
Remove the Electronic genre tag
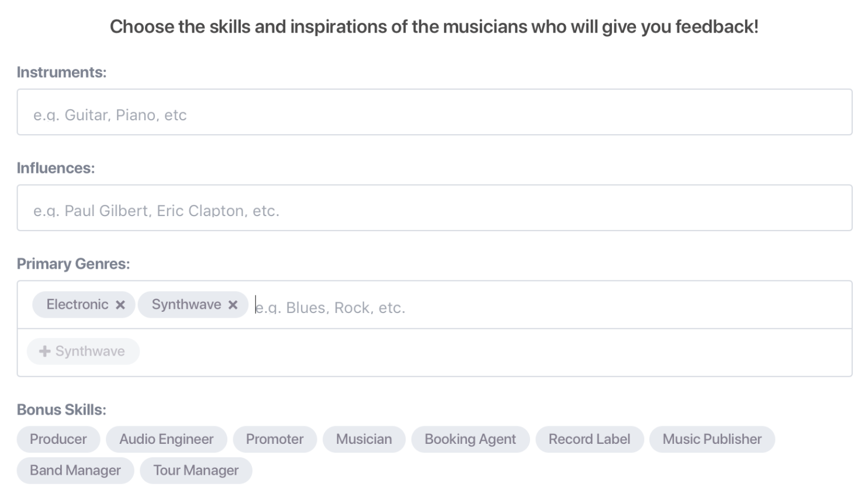pyautogui.click(x=120, y=305)
